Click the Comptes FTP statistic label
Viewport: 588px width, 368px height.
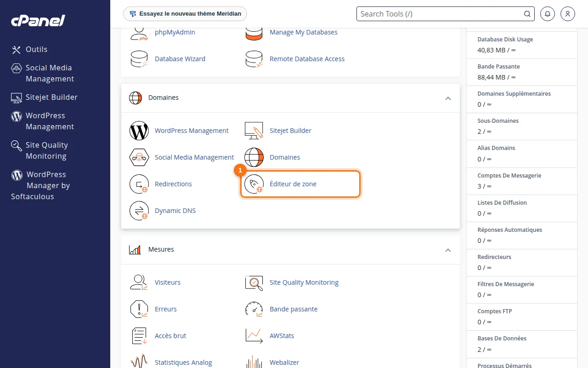point(495,311)
